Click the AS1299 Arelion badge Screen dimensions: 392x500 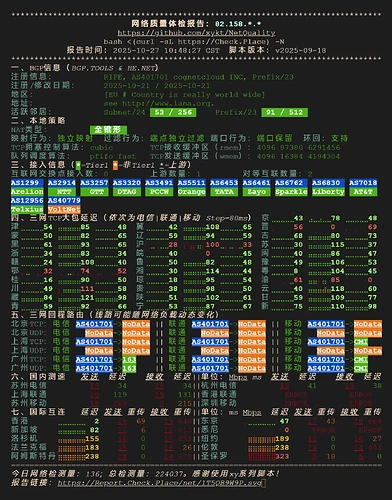pos(27,187)
